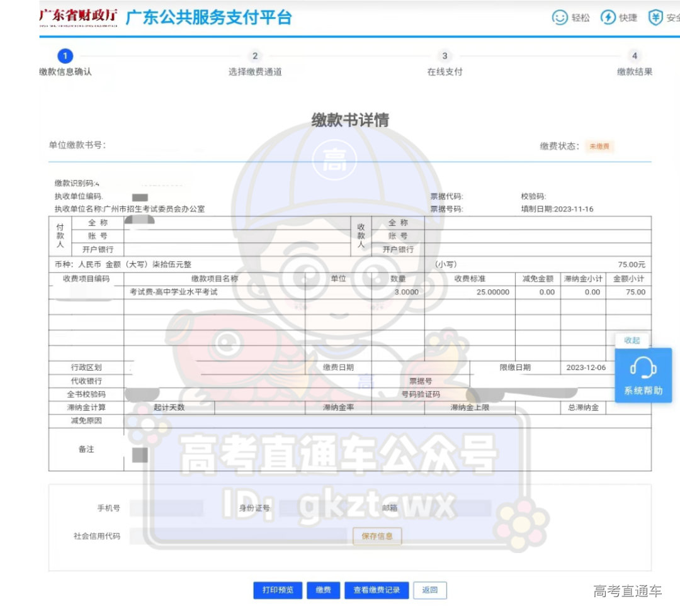Click the 未缴费 status badge
Screen dimensions: 680x616
[x=599, y=147]
